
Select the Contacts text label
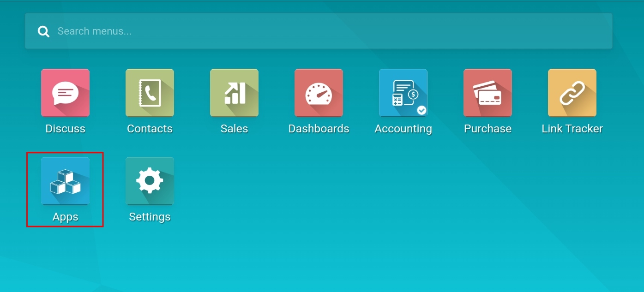pos(150,129)
